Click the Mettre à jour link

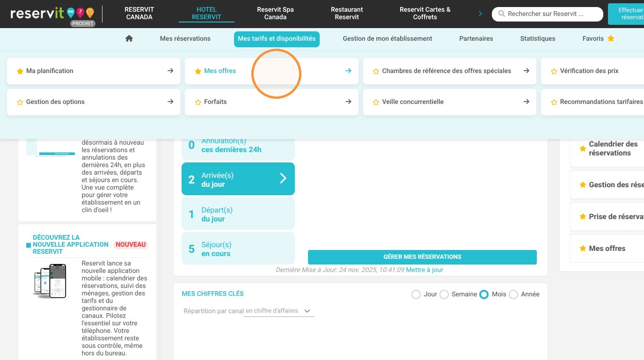click(424, 270)
